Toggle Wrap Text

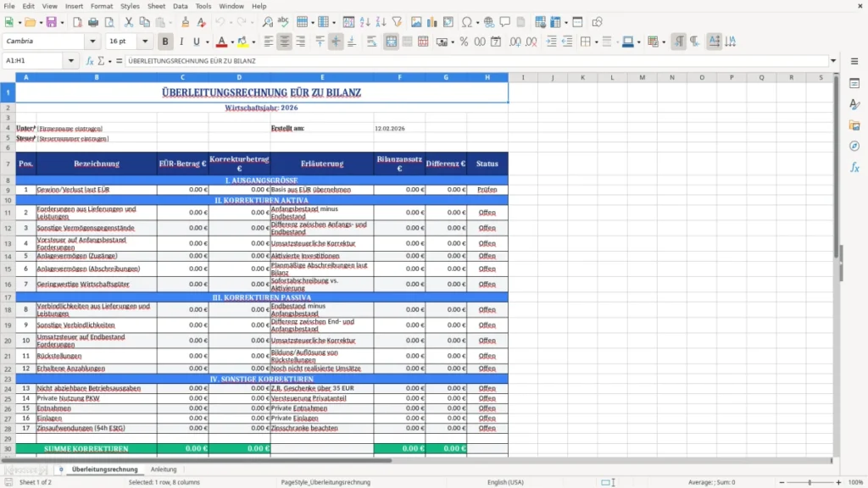tap(371, 42)
